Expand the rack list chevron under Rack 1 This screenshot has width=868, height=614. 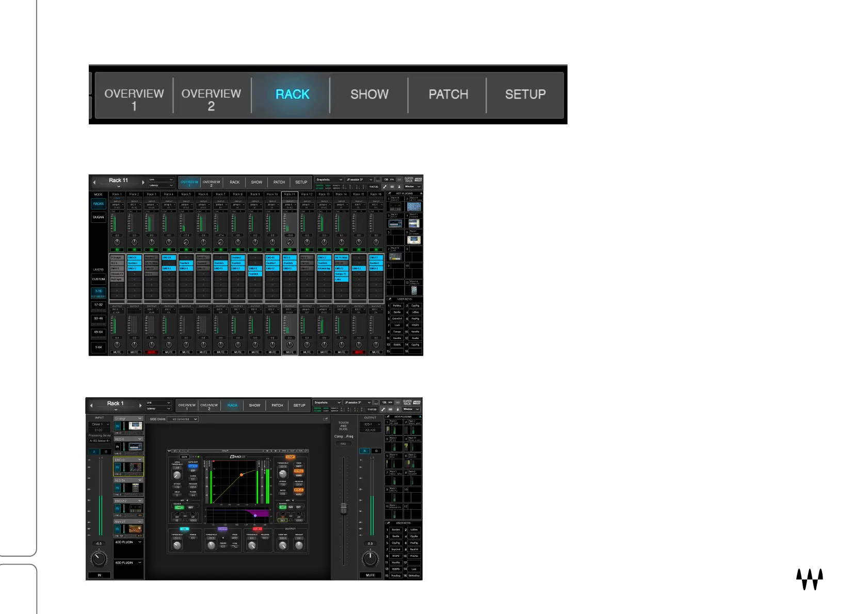click(116, 410)
